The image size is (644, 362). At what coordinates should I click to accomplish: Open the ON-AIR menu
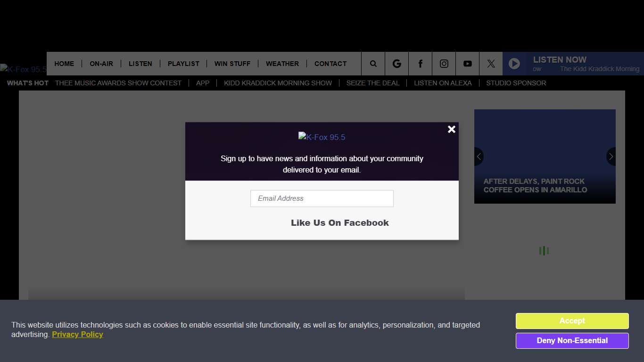101,64
